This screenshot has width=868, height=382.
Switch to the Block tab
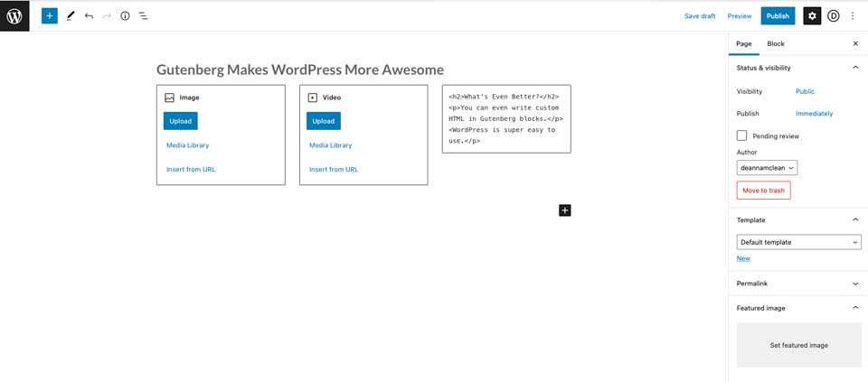(x=776, y=43)
